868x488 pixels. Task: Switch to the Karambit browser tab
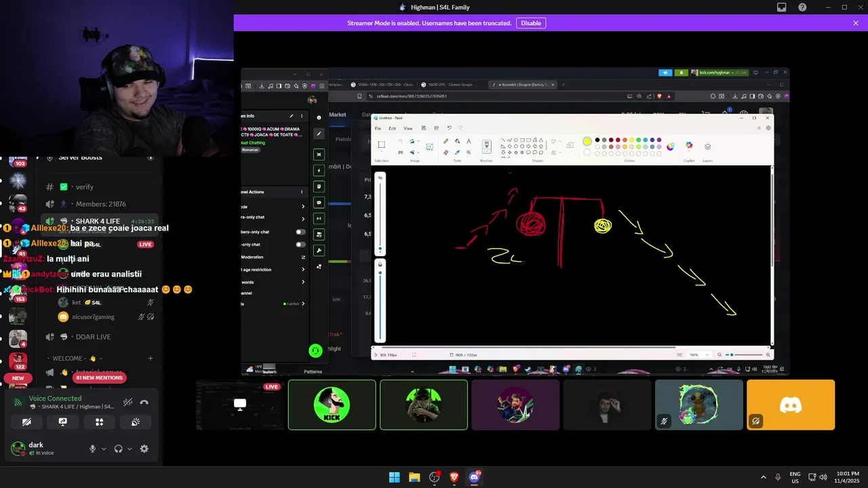[x=522, y=85]
